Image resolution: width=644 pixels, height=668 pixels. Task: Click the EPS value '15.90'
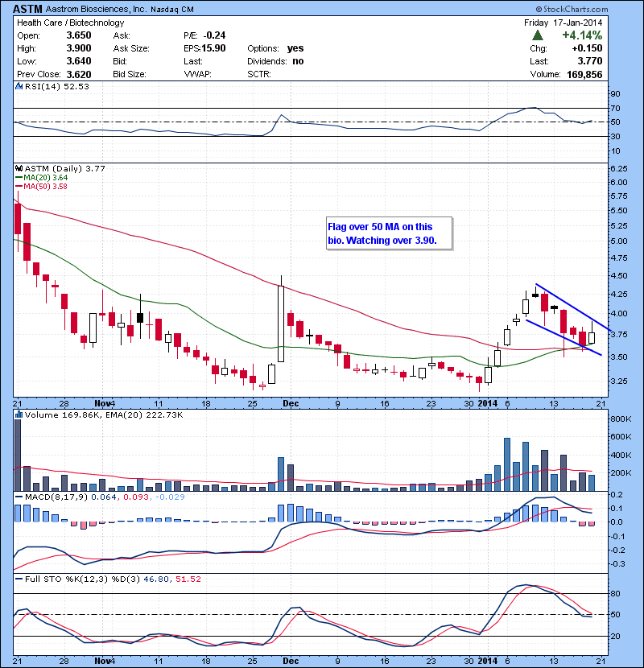point(213,48)
